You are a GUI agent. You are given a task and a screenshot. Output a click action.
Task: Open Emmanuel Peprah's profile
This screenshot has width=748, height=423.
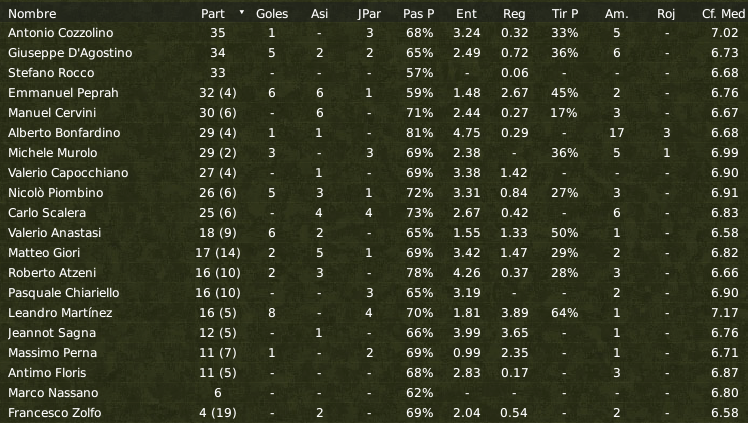(x=63, y=93)
